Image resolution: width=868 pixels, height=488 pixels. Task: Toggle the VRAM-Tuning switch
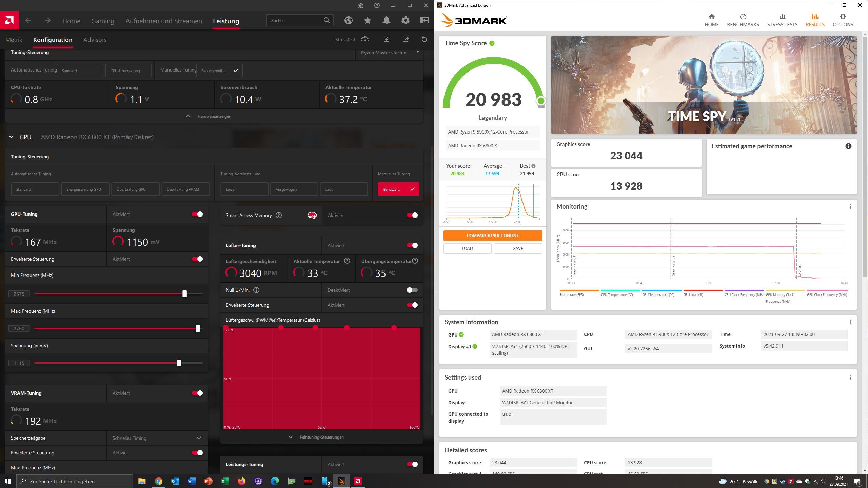197,393
